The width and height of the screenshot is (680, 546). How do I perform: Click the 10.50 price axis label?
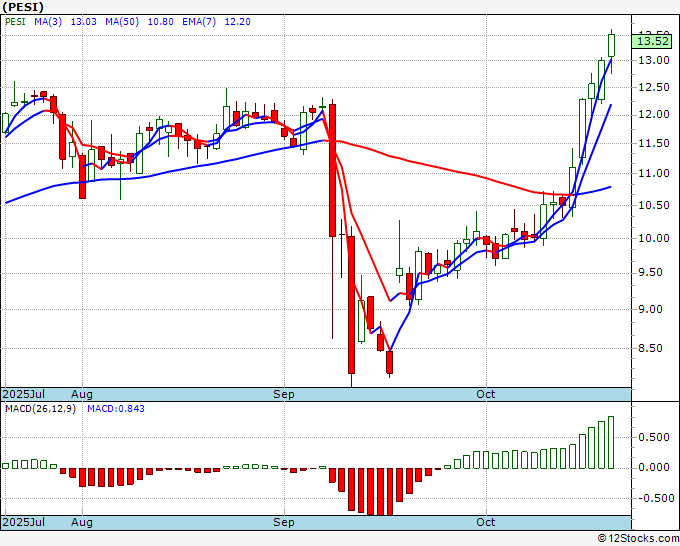[654, 205]
